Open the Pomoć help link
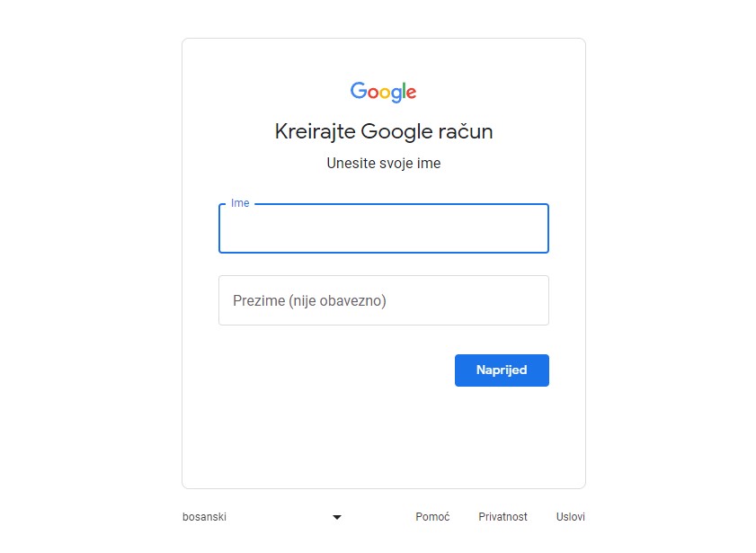The image size is (756, 553). click(x=432, y=517)
